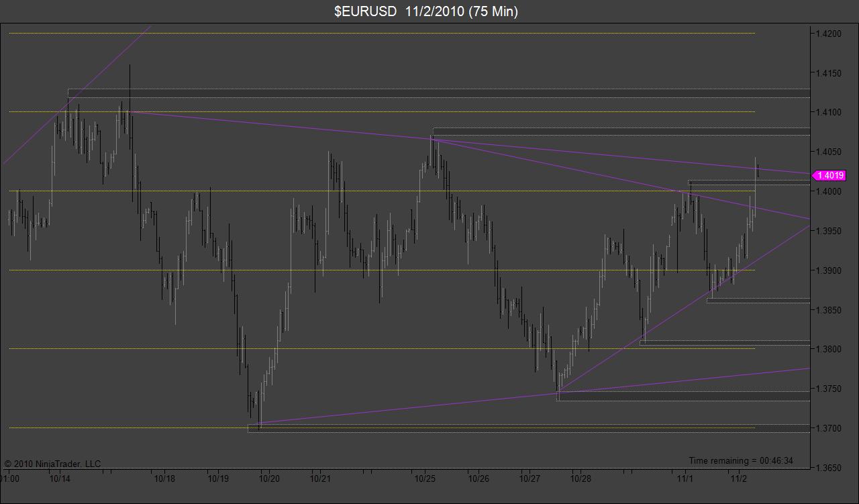The width and height of the screenshot is (859, 504).
Task: Click the 1.3900 price axis label
Action: click(827, 270)
